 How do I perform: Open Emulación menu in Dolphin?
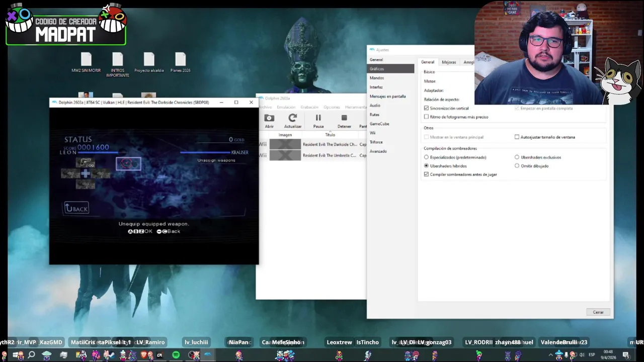point(286,107)
